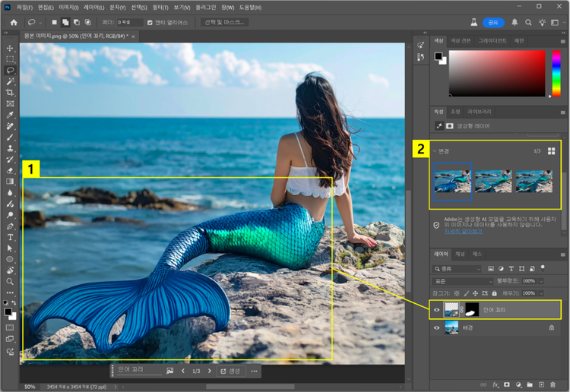Toggle the 앤티 앨리어스 checkbox

point(150,22)
